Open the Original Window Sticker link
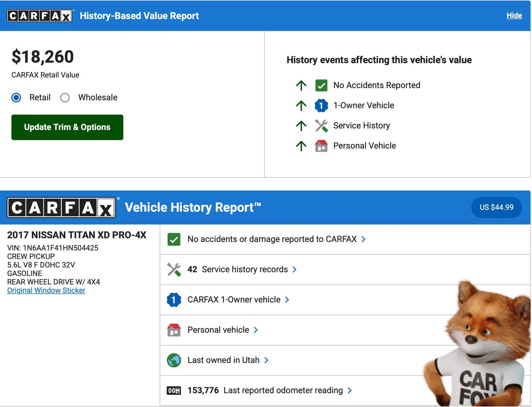 click(x=46, y=291)
